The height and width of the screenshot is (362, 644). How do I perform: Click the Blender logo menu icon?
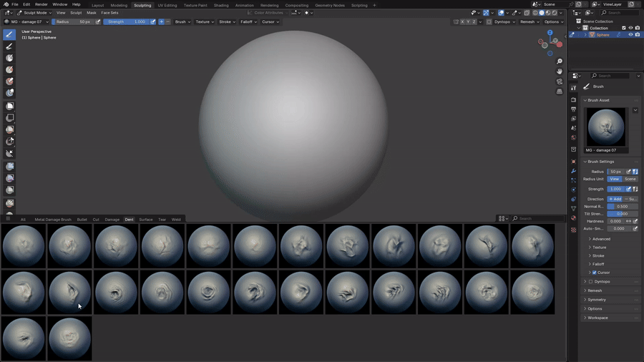pos(6,4)
